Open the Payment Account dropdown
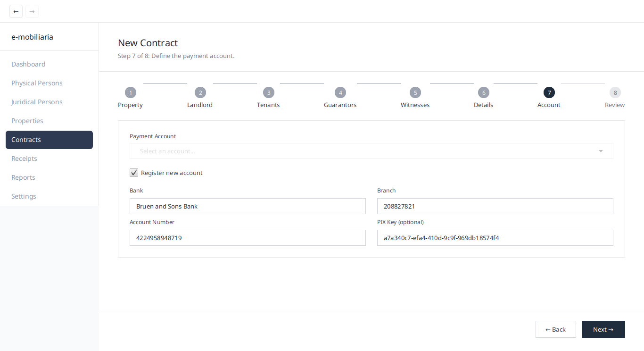The width and height of the screenshot is (644, 351). tap(372, 151)
